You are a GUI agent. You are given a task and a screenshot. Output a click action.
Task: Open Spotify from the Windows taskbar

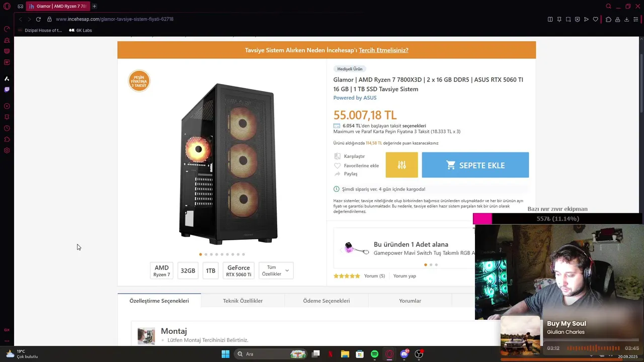tap(374, 354)
